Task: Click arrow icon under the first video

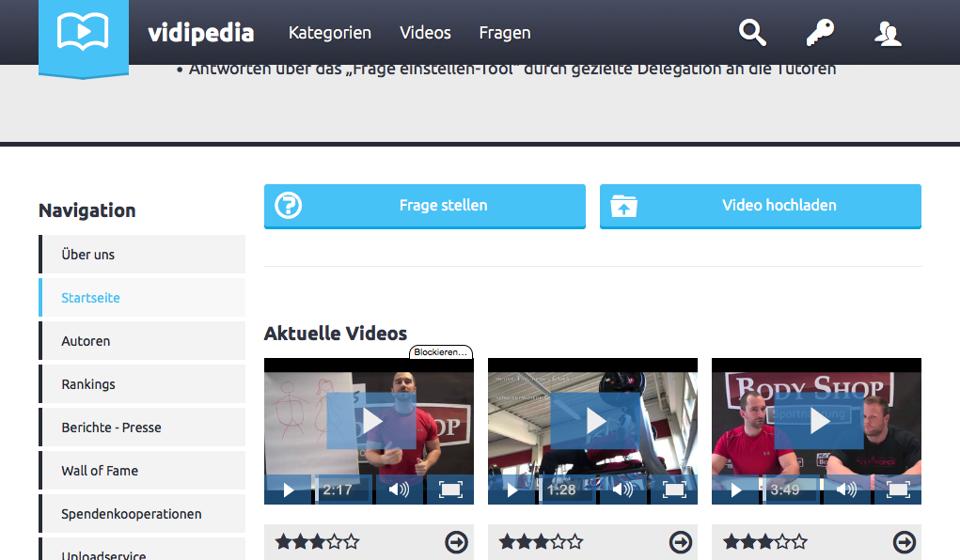Action: (456, 542)
